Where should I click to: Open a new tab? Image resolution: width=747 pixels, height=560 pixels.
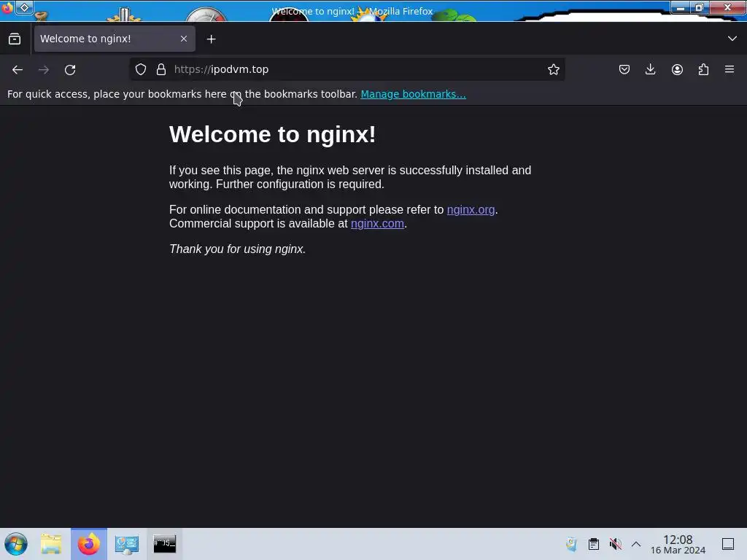211,39
